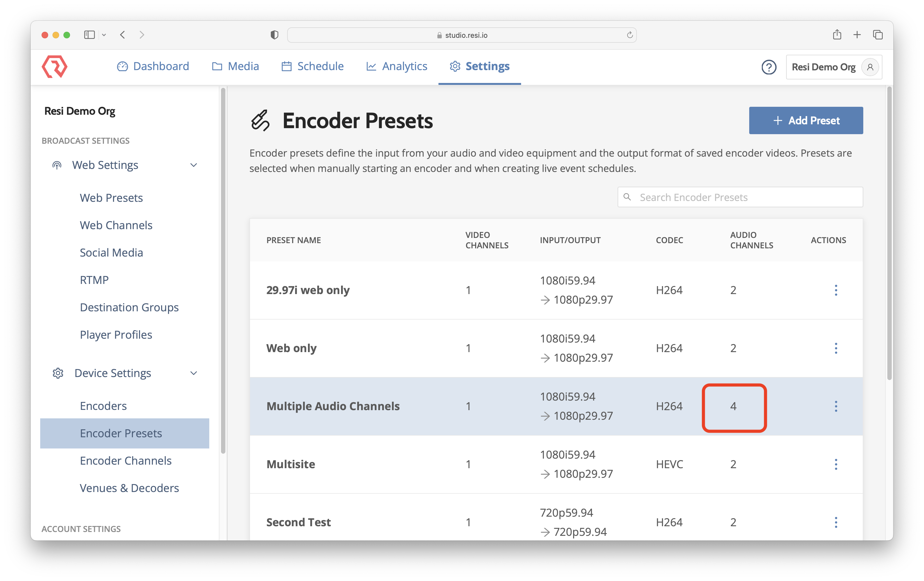Screen dimensions: 924x581
Task: Click the privacy shield icon
Action: coord(274,35)
